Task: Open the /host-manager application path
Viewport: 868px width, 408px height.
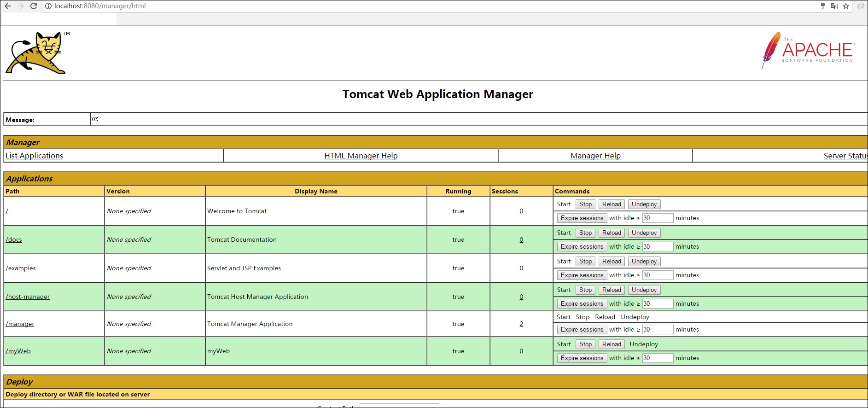Action: click(28, 297)
